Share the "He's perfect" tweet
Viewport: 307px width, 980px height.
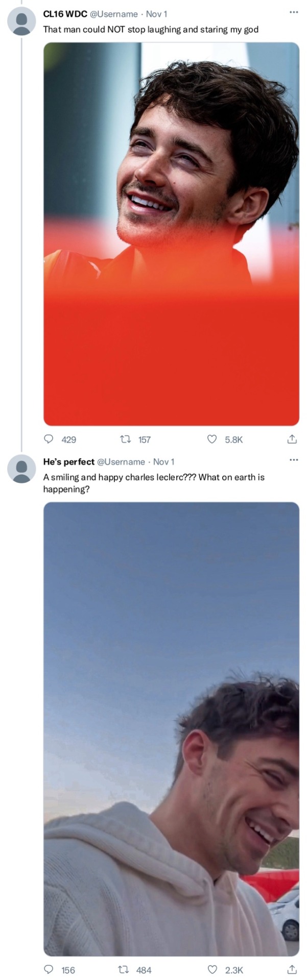click(x=292, y=969)
